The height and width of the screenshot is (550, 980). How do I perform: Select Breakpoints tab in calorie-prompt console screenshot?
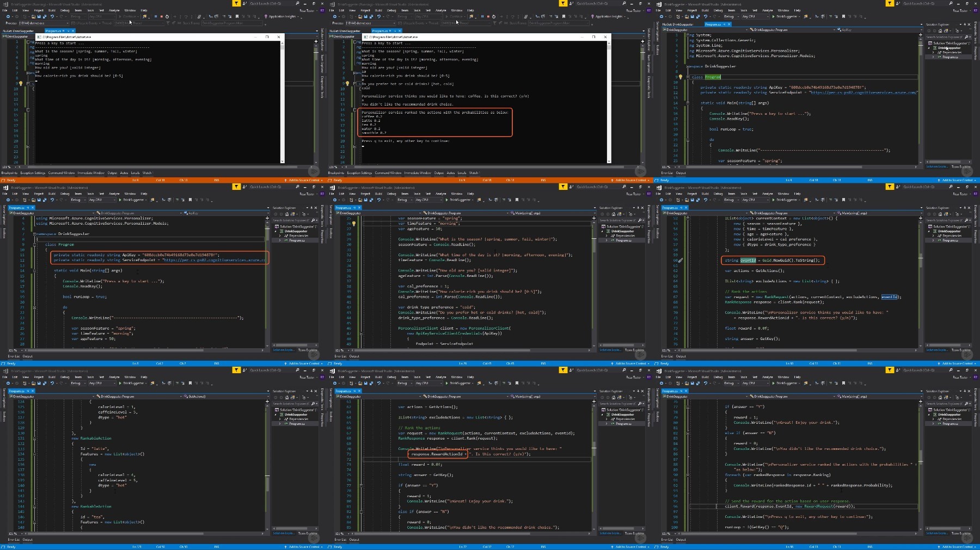click(9, 173)
